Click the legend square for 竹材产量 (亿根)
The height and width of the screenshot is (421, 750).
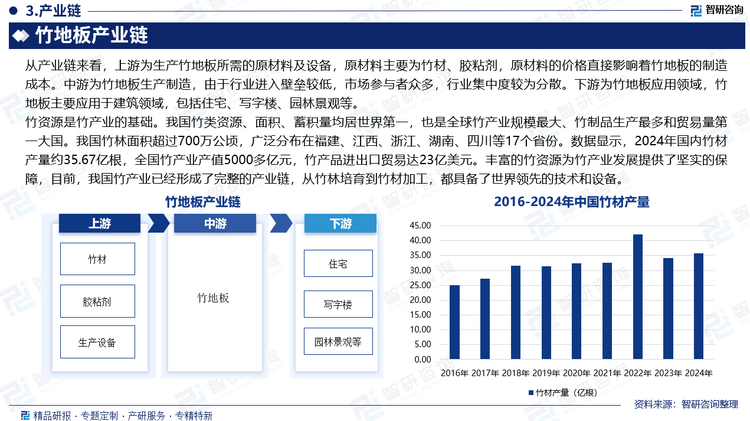coord(531,393)
